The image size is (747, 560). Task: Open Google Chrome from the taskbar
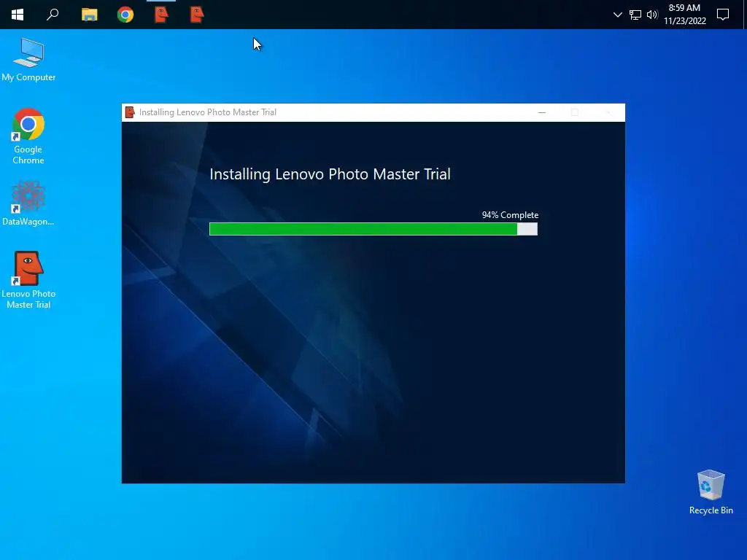click(125, 15)
